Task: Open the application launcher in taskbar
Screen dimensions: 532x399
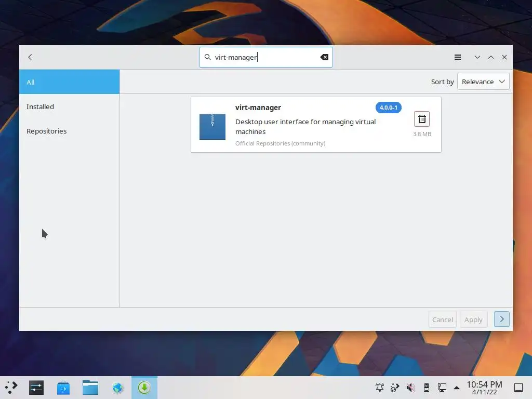Action: tap(11, 388)
